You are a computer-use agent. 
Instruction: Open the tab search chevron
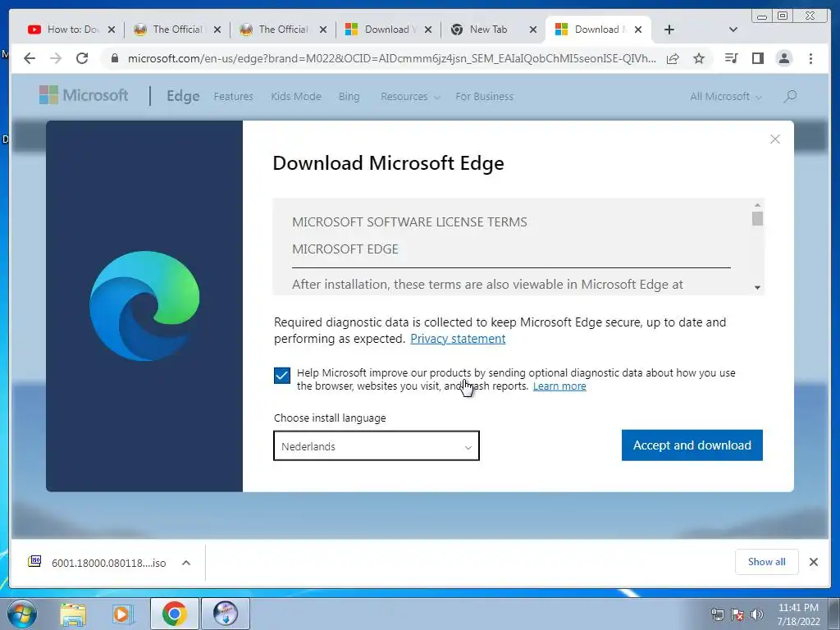click(733, 30)
